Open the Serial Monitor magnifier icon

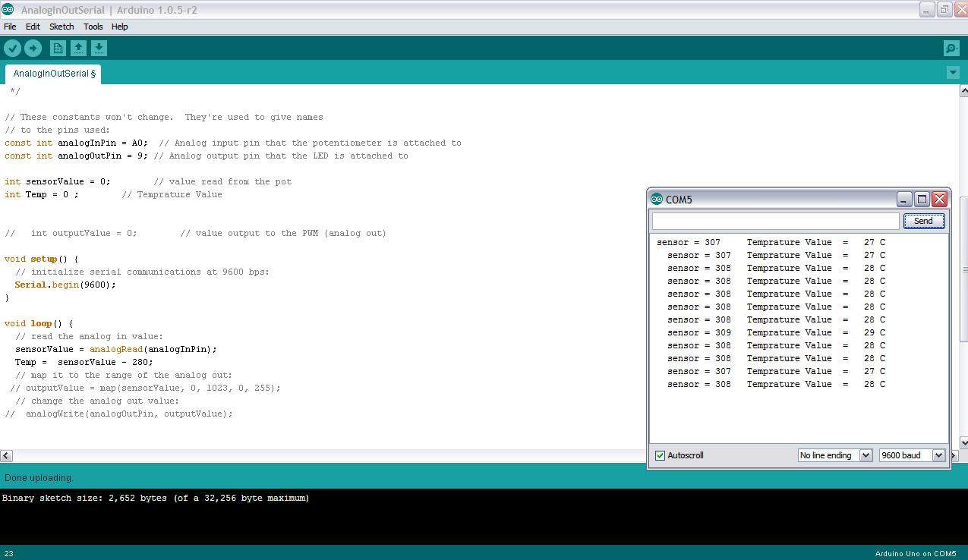coord(951,49)
